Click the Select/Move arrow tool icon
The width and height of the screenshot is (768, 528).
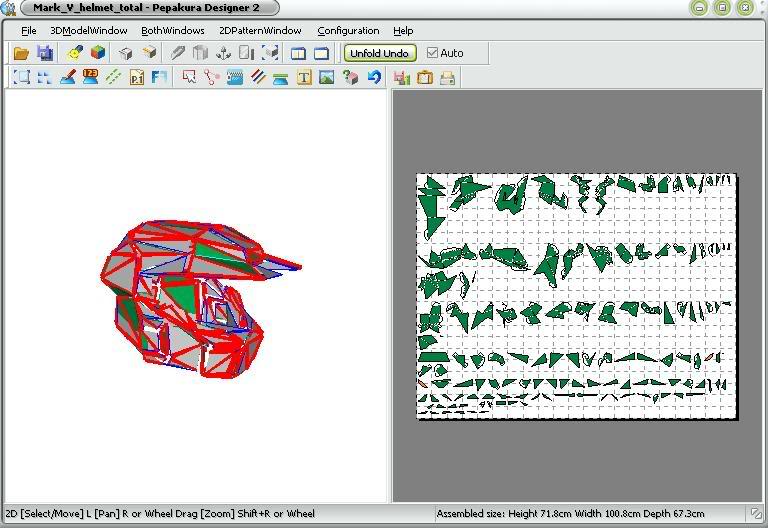(189, 77)
